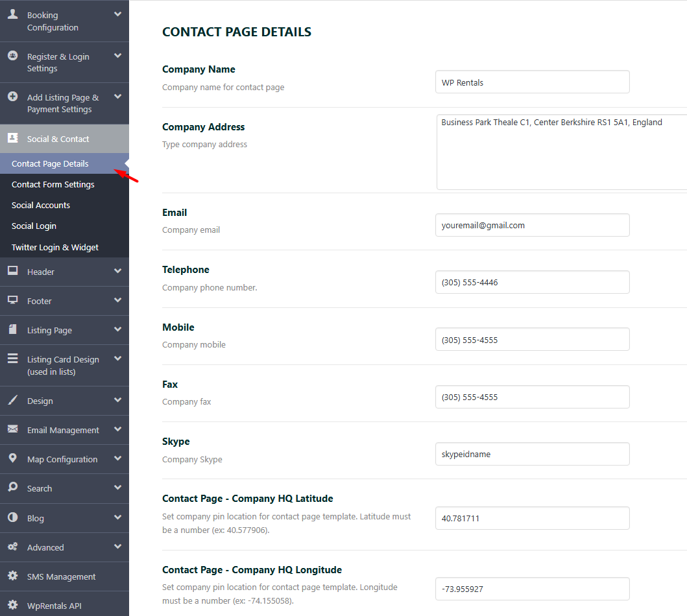687x616 pixels.
Task: Click the Map Configuration pin icon
Action: (x=13, y=458)
